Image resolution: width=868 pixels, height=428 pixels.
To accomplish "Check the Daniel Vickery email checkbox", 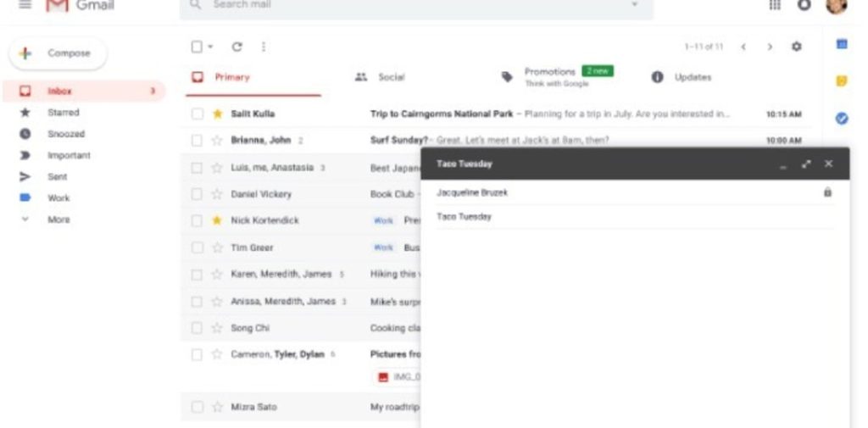I will (x=197, y=194).
